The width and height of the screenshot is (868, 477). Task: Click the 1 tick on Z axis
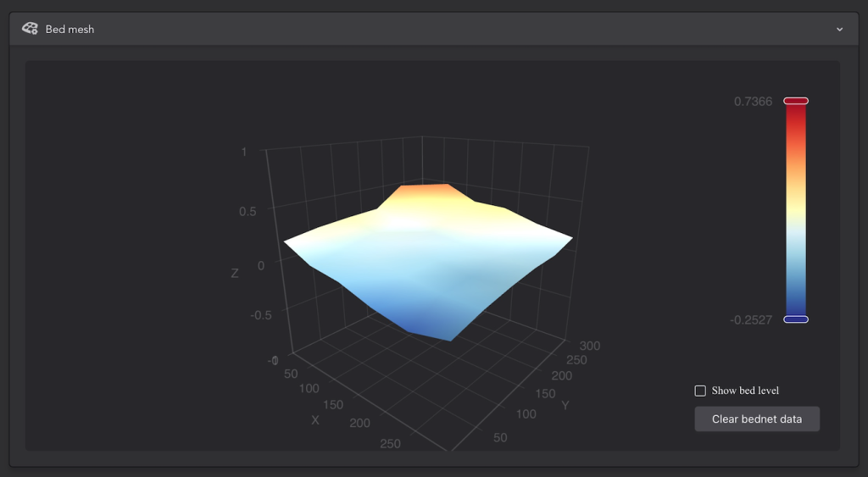coord(244,152)
